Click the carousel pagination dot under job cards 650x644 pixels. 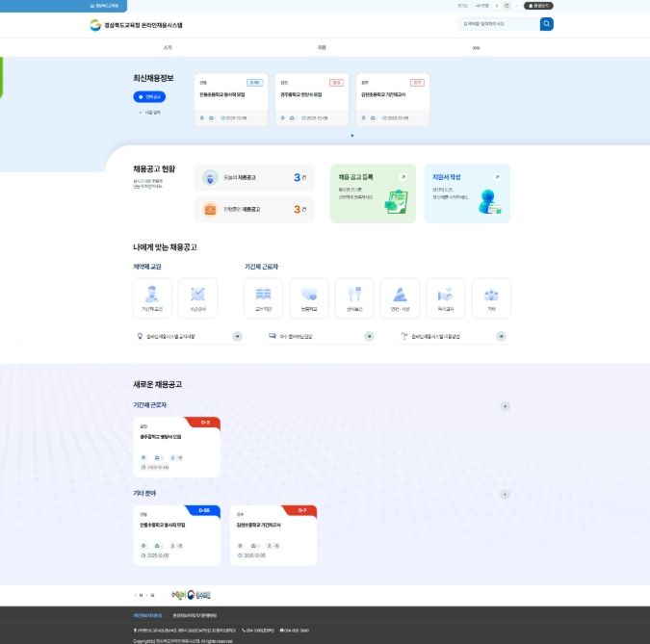tap(351, 136)
